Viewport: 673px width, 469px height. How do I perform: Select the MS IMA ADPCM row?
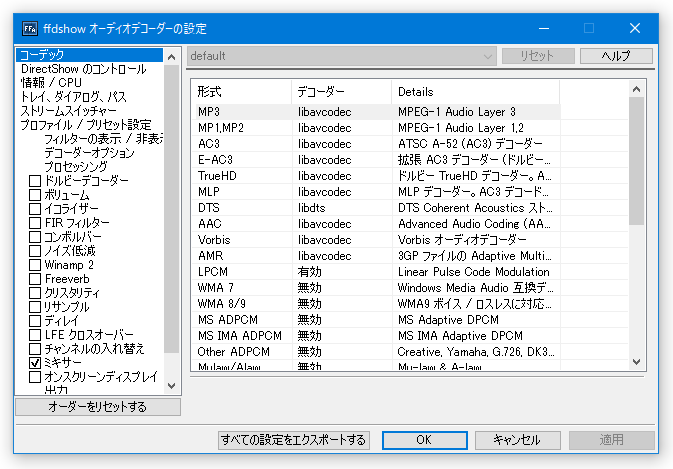378,336
